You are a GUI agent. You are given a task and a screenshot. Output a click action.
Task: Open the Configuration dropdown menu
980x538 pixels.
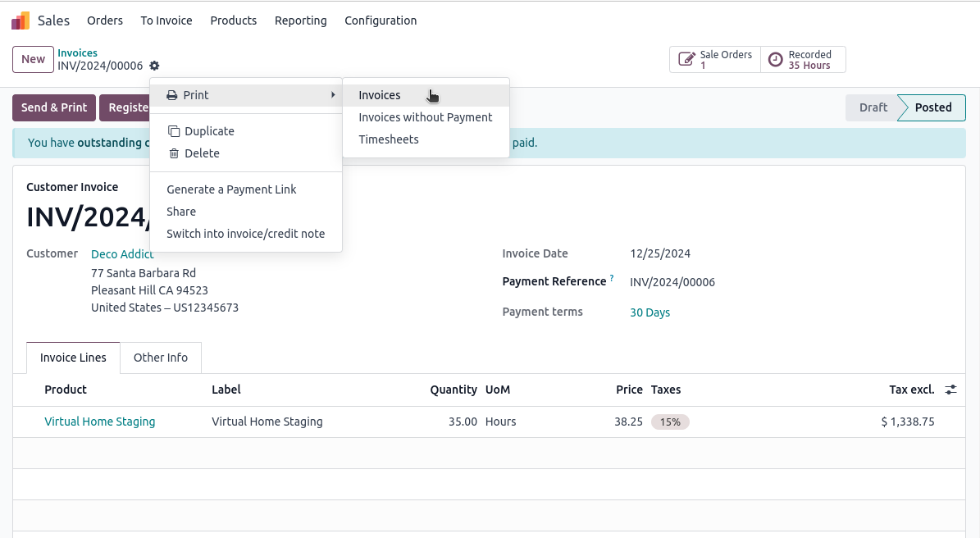381,21
